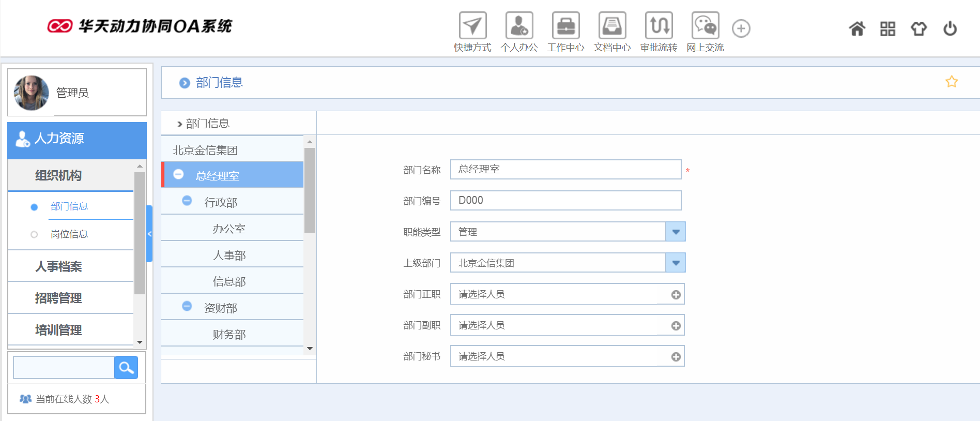Open the 文档中心 document center
The height and width of the screenshot is (421, 980).
click(x=612, y=26)
